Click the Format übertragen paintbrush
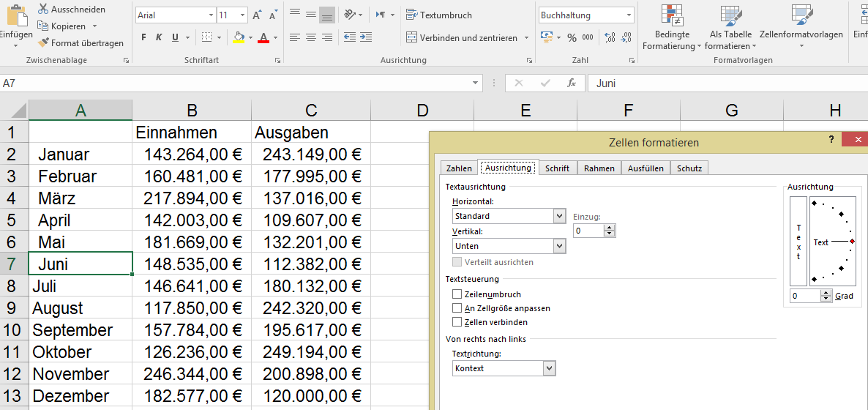Image resolution: width=868 pixels, height=410 pixels. [x=43, y=43]
